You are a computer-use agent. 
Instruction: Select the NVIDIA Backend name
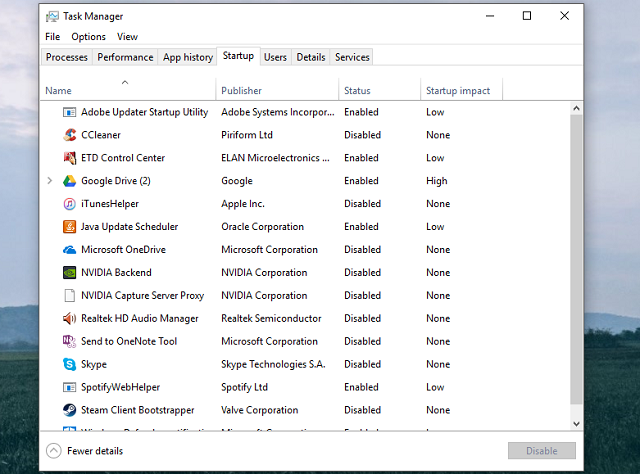tap(116, 272)
